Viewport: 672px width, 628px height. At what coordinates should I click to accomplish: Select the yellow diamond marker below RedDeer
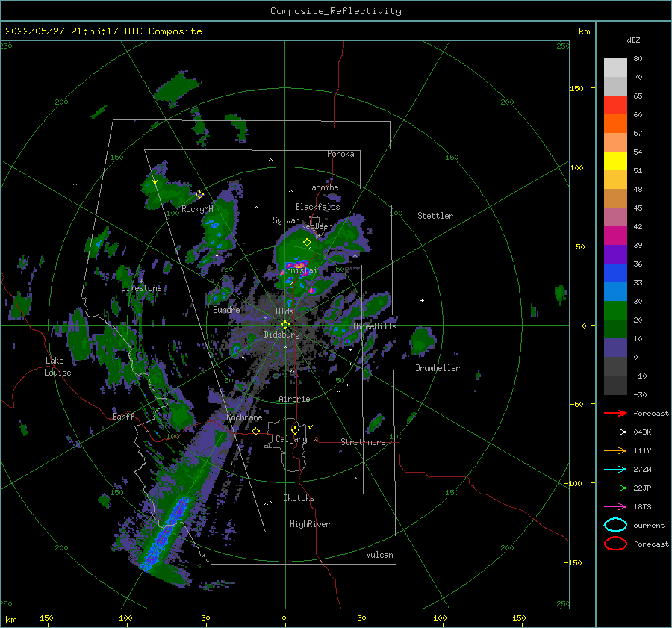click(x=308, y=243)
